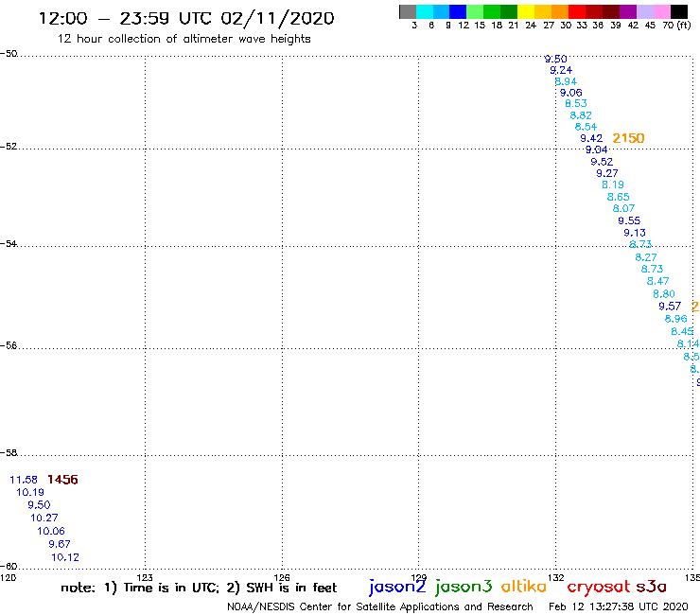The image size is (700, 615).
Task: Click the 9.55 wave height reading
Action: (629, 220)
